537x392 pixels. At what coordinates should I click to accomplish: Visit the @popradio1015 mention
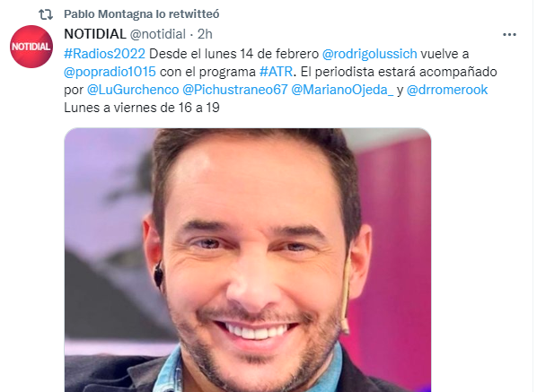click(x=110, y=72)
